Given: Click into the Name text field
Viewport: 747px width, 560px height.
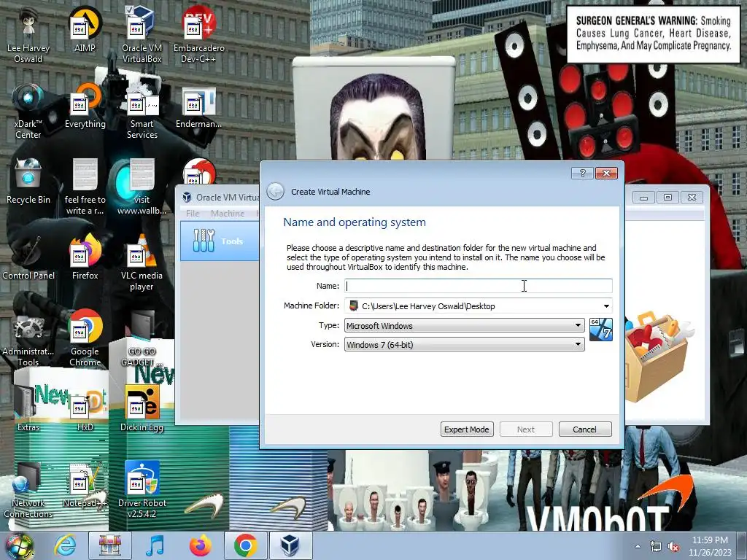Looking at the screenshot, I should coord(479,286).
